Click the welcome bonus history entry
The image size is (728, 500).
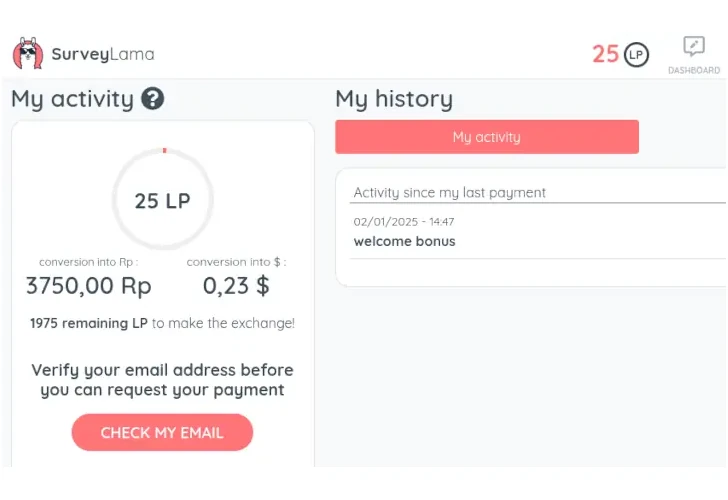pyautogui.click(x=404, y=241)
